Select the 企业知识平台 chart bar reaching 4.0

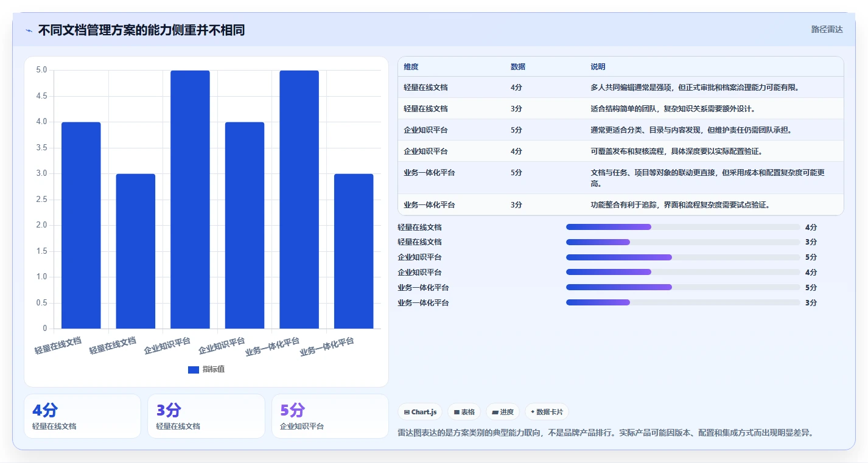click(245, 225)
